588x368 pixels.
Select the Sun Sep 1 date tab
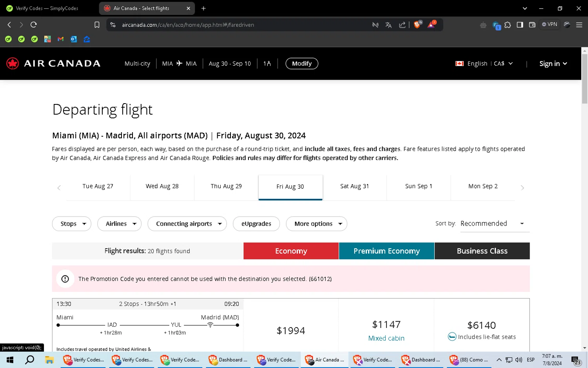pyautogui.click(x=419, y=187)
